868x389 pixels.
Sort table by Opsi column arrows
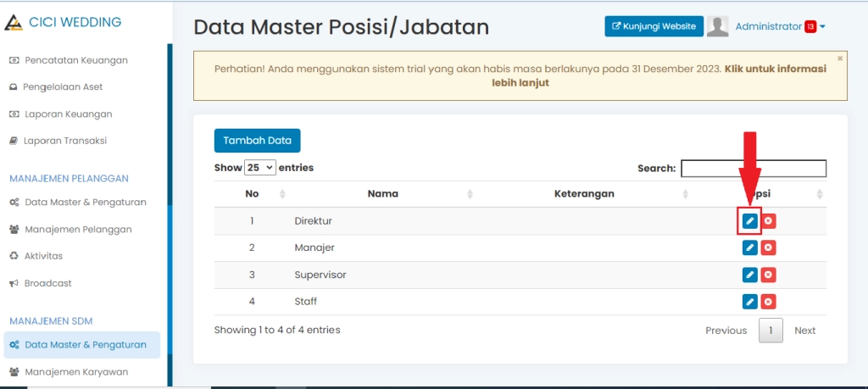pos(820,194)
